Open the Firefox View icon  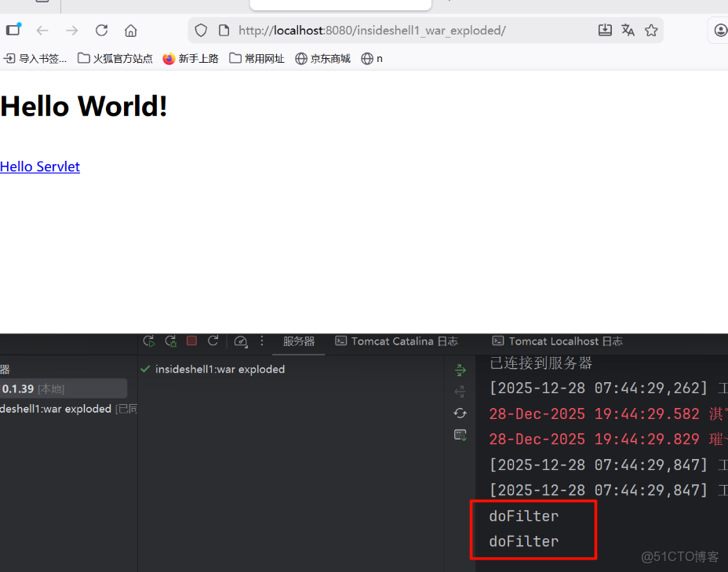13,30
